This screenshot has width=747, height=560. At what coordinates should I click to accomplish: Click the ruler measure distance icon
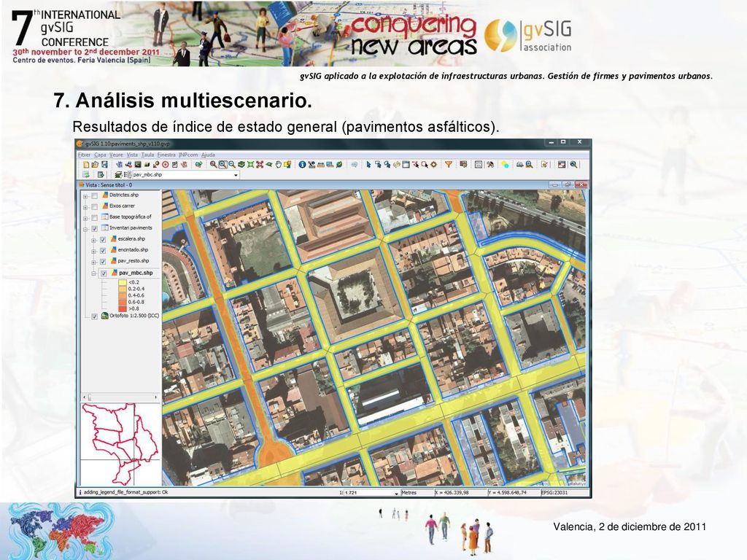click(321, 165)
